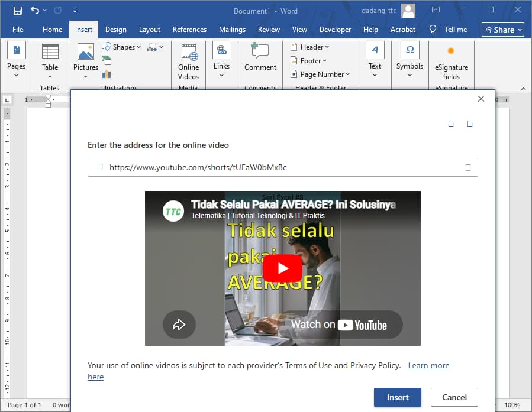Follow the Privacy Policy 'here' link

(95, 377)
